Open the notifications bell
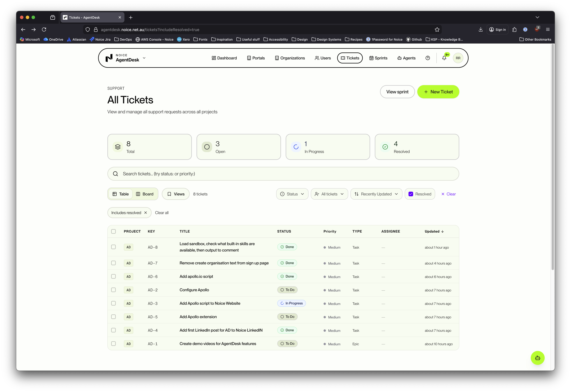 (444, 58)
